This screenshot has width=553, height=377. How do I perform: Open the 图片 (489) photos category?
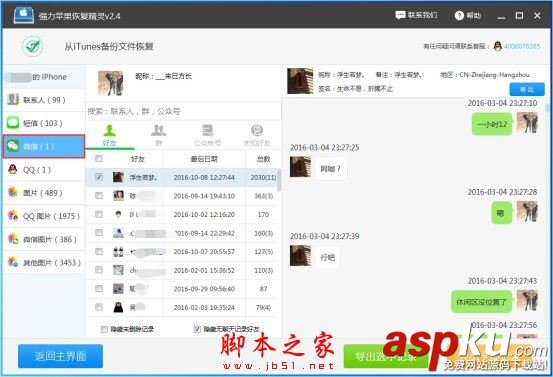click(x=44, y=193)
